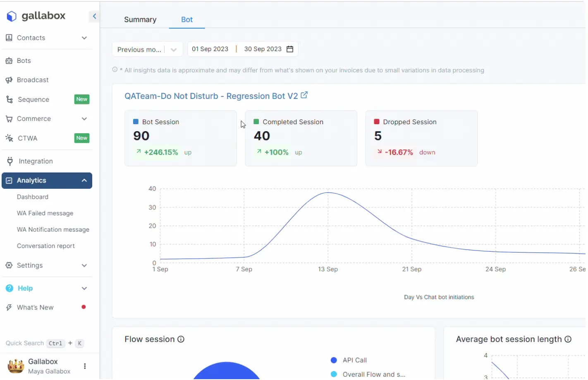Viewport: 588px width, 380px height.
Task: Click the crown avatar of Gallabox account
Action: [16, 366]
